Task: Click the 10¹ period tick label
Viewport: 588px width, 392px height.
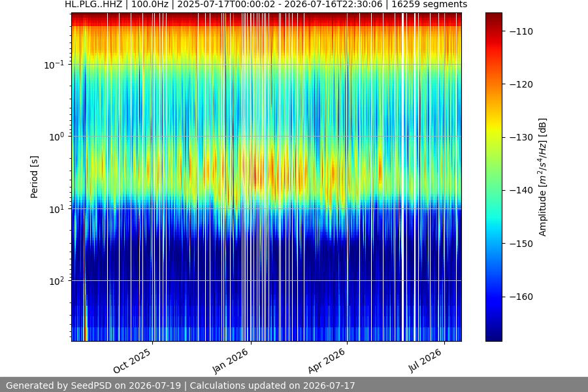Action: tap(57, 209)
